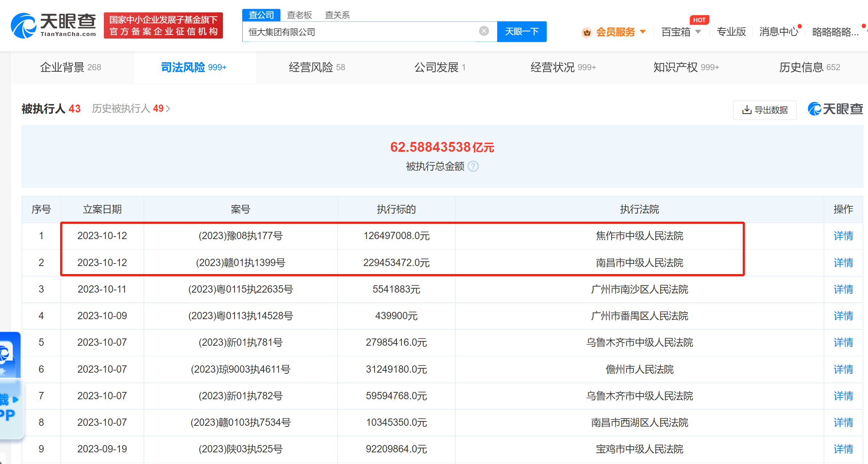Viewport: 868px width, 464px height.
Task: Click the download icon in 导出数据
Action: pyautogui.click(x=747, y=110)
